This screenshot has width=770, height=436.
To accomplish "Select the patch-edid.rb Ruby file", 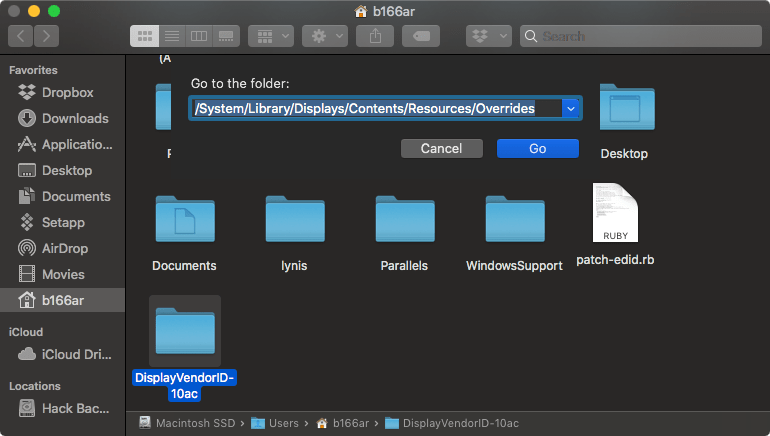I will click(x=615, y=224).
